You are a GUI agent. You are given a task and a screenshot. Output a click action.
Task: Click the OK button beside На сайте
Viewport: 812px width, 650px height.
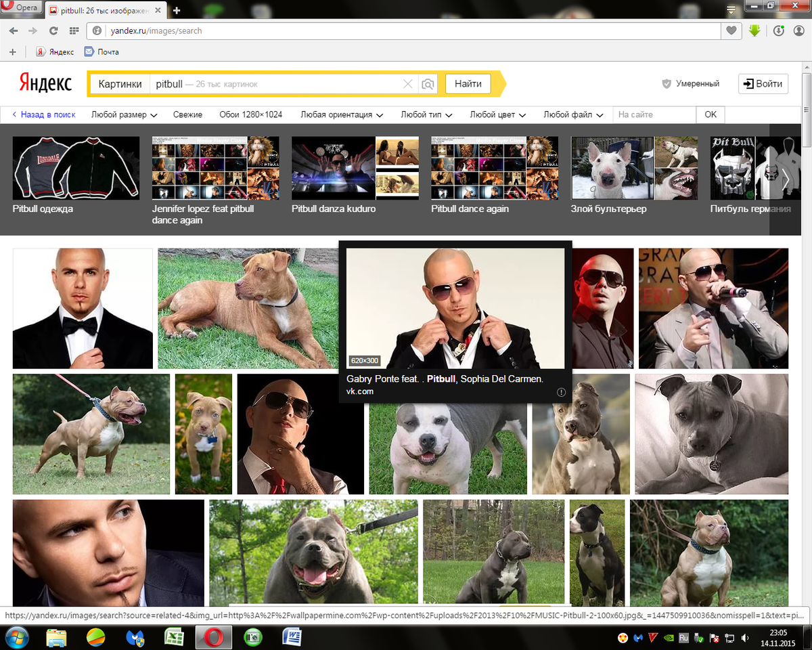point(710,114)
